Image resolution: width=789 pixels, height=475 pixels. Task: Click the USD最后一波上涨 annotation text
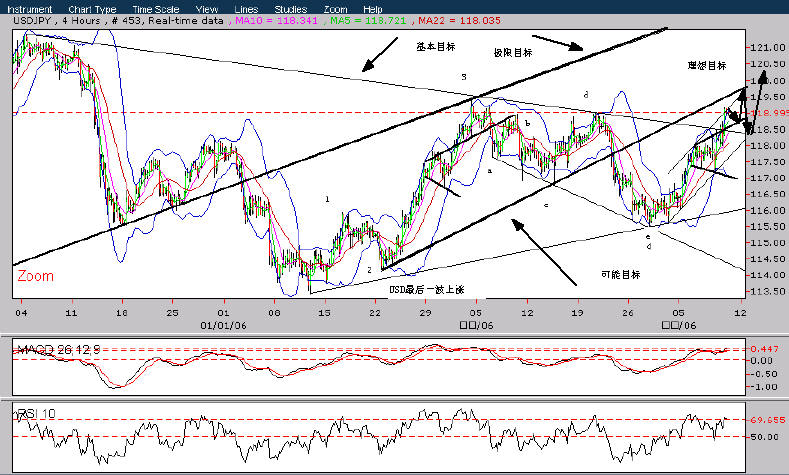pyautogui.click(x=427, y=289)
